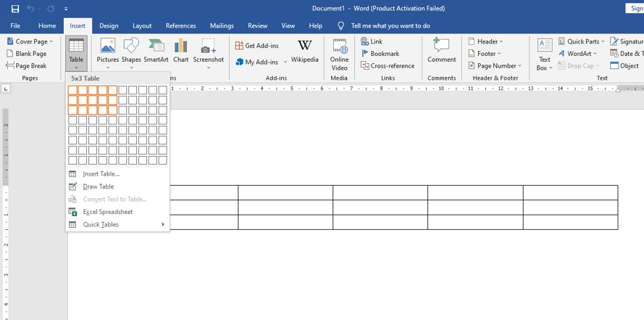Click the Redo/Repeat icon in quick access toolbar
Viewport: 644px width, 320px height.
point(51,9)
